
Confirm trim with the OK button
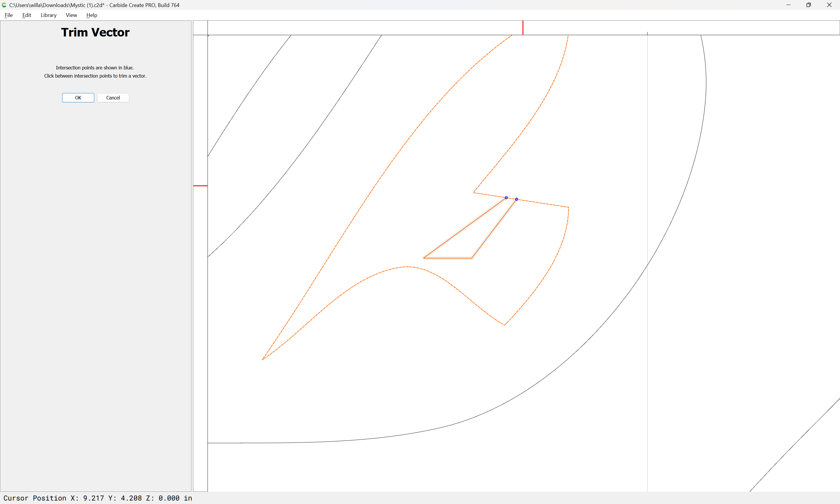point(78,98)
